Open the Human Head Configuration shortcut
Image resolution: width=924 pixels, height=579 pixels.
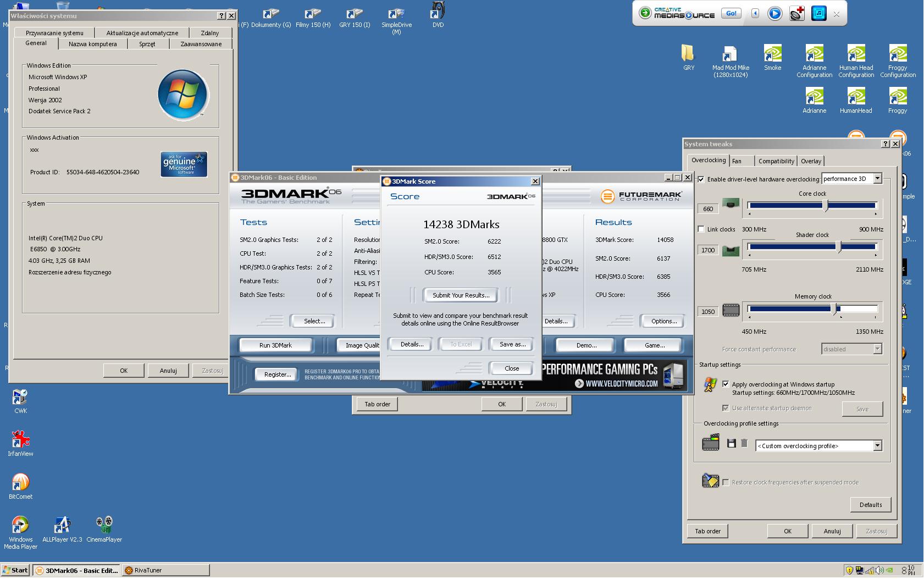[x=856, y=61]
